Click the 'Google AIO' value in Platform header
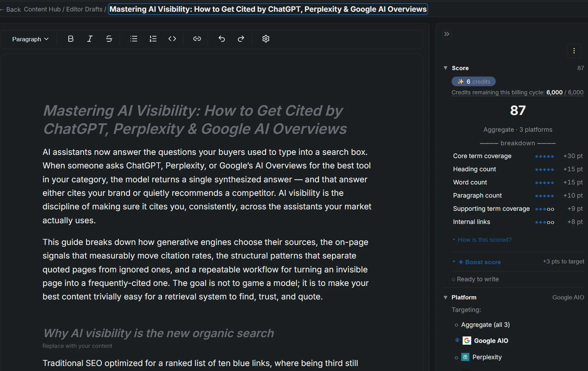This screenshot has width=588, height=371. click(568, 297)
